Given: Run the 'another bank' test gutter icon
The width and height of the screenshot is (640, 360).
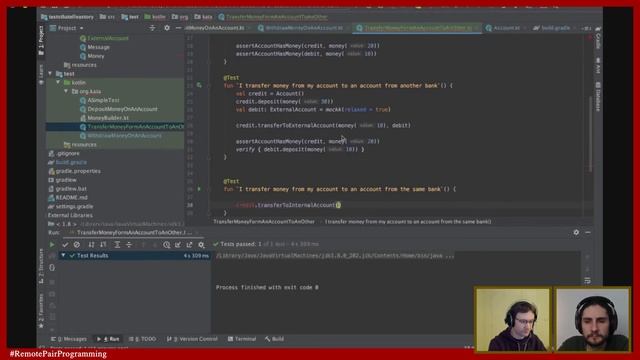Looking at the screenshot, I should (199, 85).
